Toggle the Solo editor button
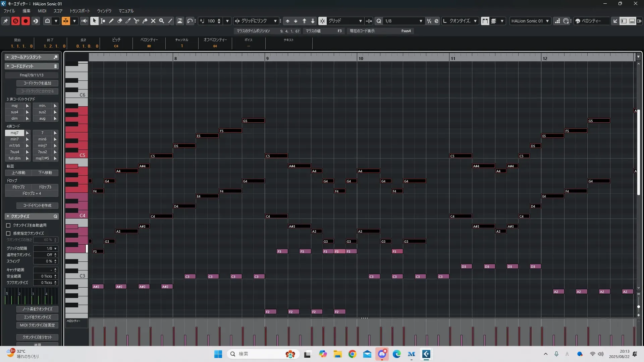Image resolution: width=644 pixels, height=362 pixels. pyautogui.click(x=15, y=21)
